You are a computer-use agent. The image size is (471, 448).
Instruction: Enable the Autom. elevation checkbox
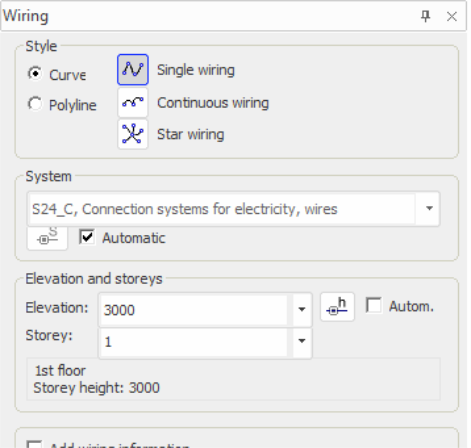point(374,305)
